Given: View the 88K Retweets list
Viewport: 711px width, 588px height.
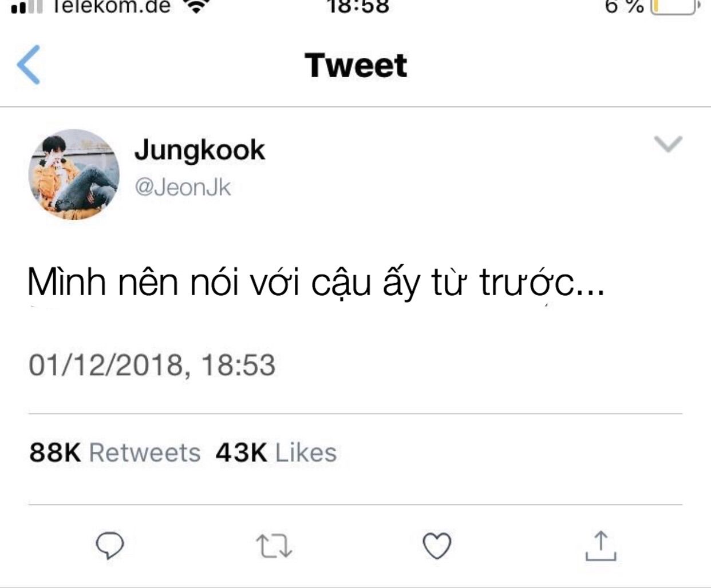Looking at the screenshot, I should click(115, 452).
